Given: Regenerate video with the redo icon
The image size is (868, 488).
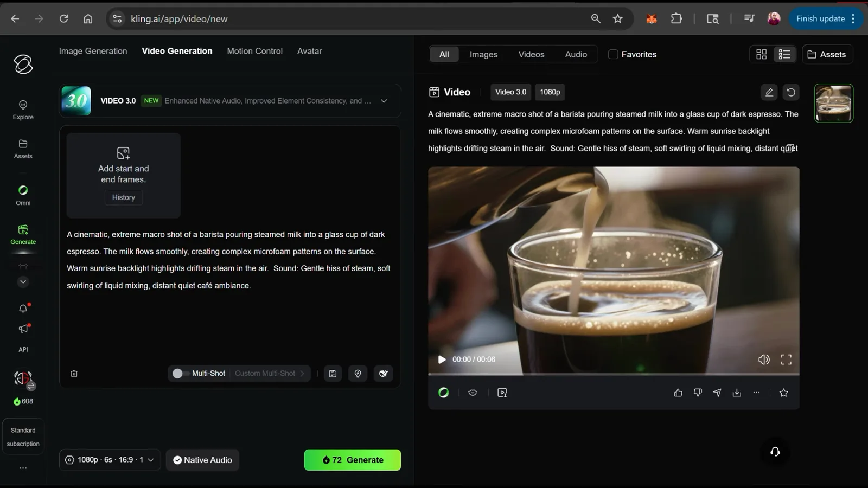Looking at the screenshot, I should point(791,92).
